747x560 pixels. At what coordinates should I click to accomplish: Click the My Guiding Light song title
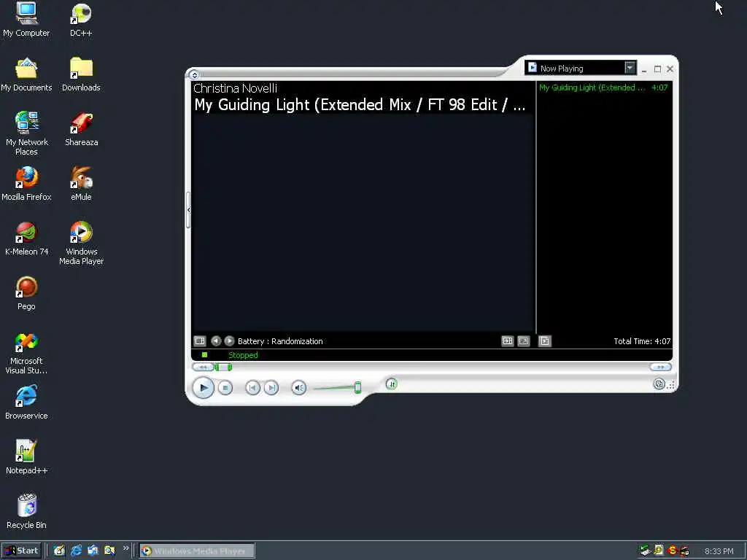pos(360,105)
